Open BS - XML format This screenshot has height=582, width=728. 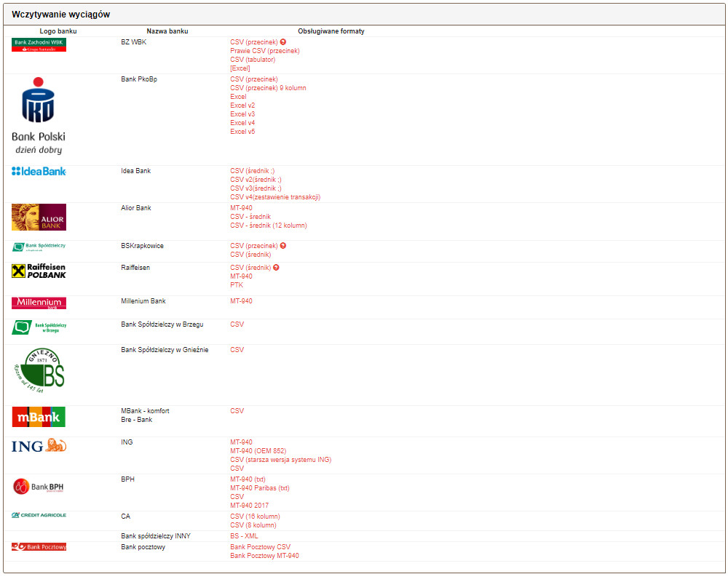click(x=244, y=536)
